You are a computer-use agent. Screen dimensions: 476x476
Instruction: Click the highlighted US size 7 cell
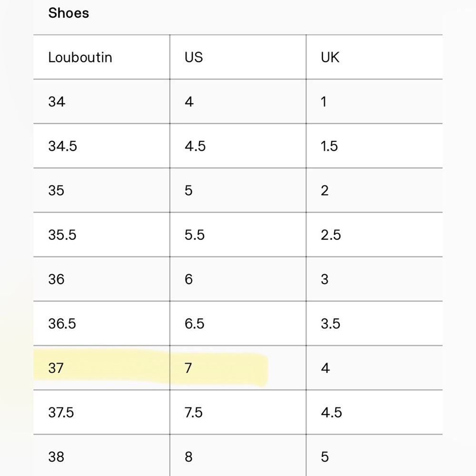(x=238, y=367)
